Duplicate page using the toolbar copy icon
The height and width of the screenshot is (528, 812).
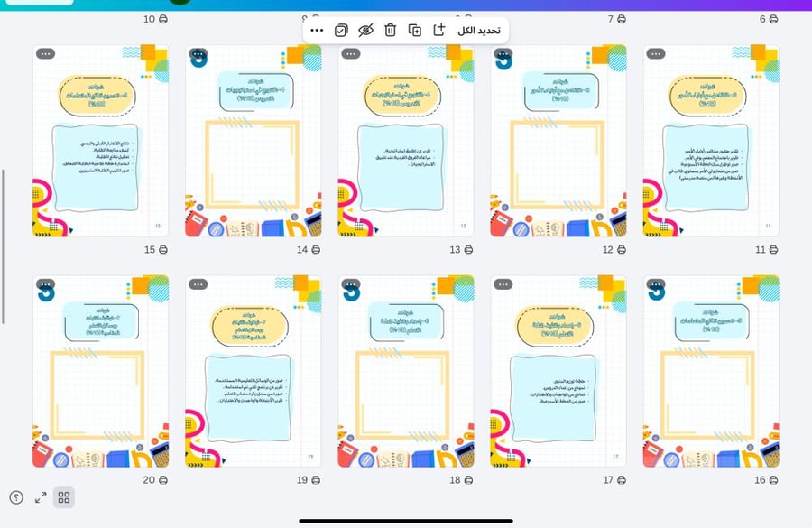tap(414, 31)
